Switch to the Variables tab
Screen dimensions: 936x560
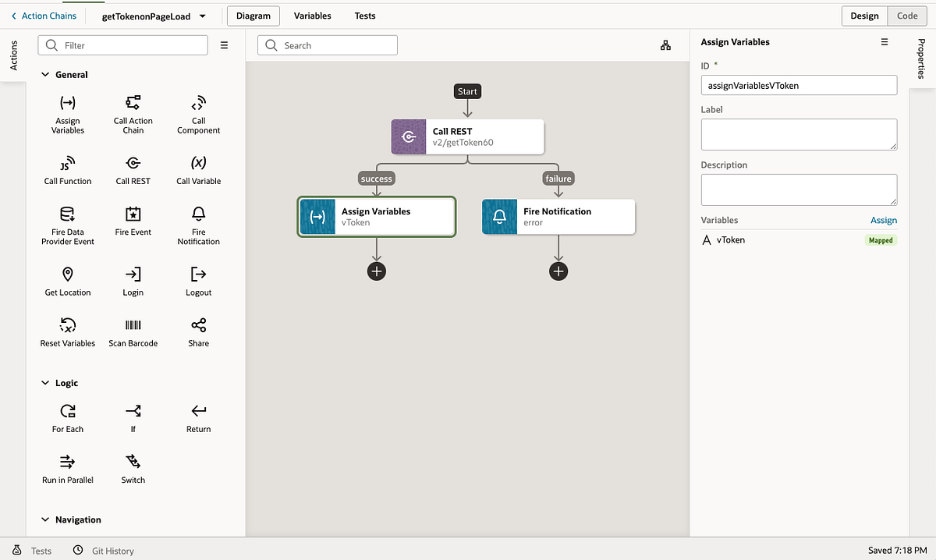pyautogui.click(x=312, y=15)
